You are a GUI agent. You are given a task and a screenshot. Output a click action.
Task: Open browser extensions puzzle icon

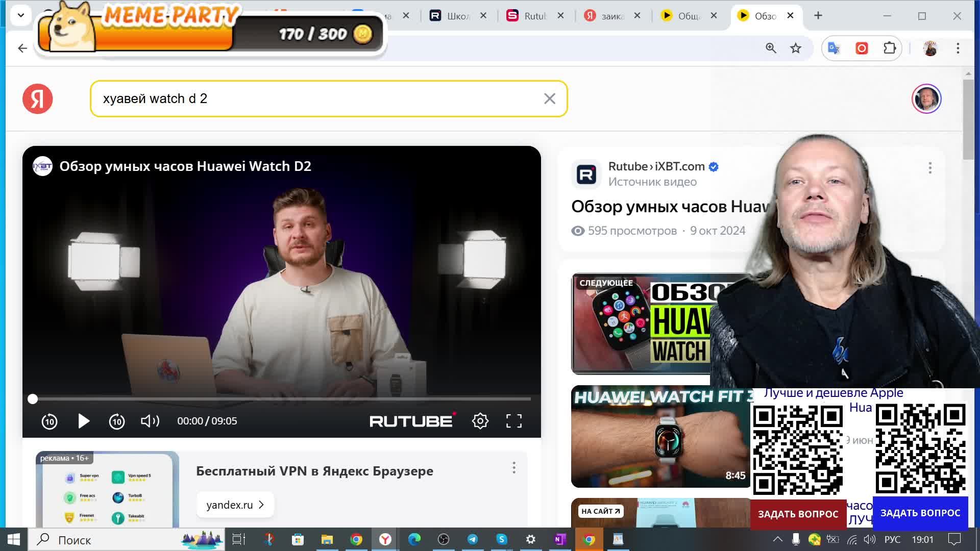pyautogui.click(x=890, y=48)
